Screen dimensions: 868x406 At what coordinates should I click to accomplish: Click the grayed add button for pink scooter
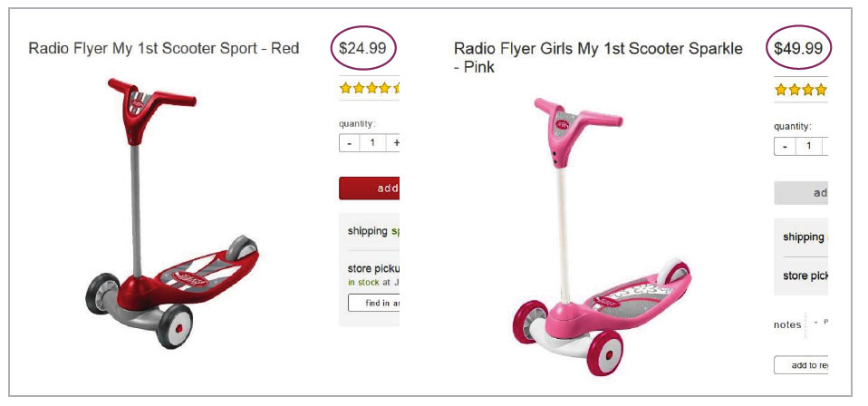[x=801, y=193]
